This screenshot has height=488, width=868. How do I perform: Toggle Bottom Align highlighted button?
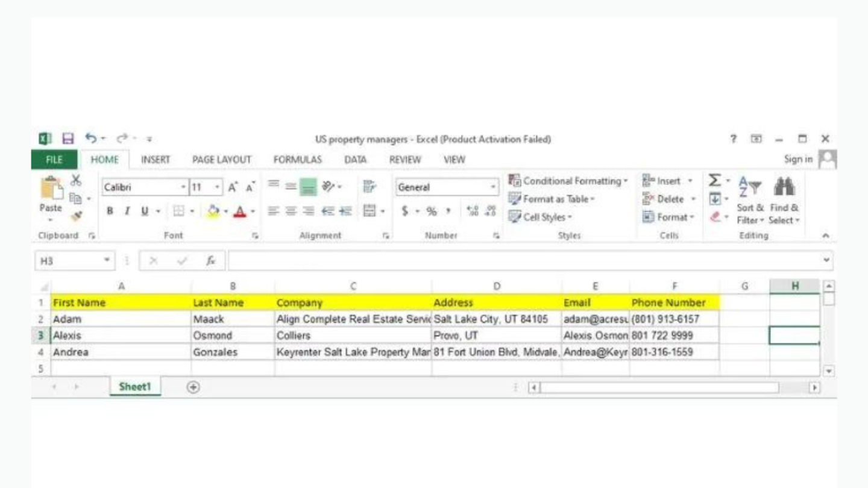pos(308,187)
